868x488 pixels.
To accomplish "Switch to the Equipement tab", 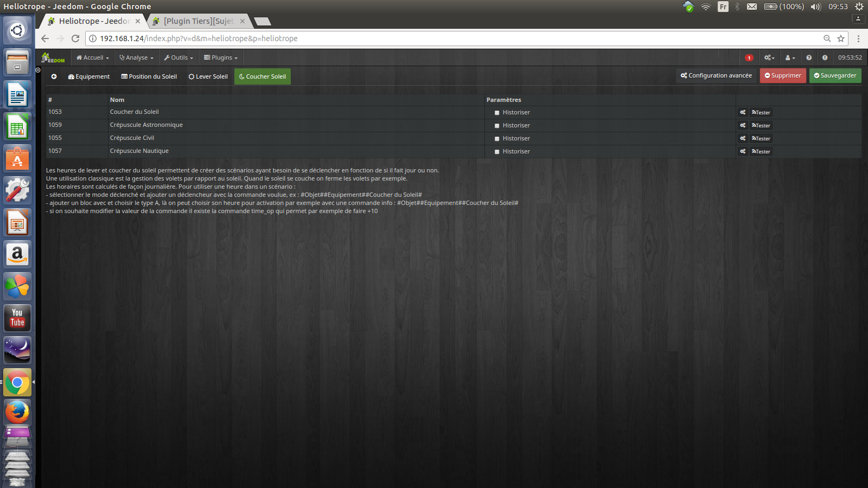I will (x=89, y=76).
